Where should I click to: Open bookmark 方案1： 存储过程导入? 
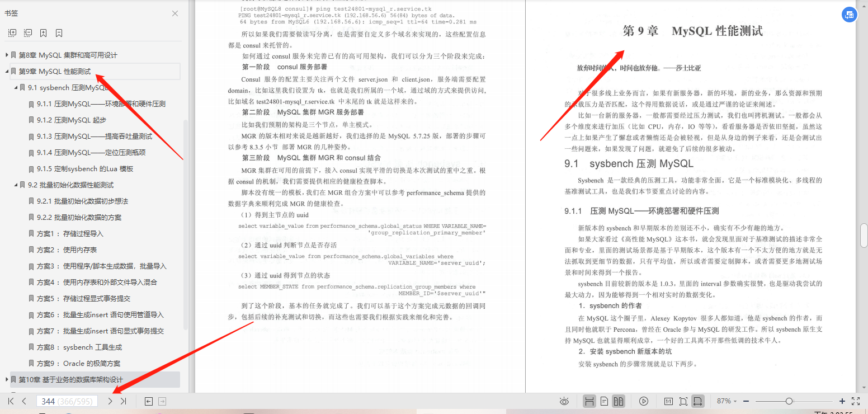pos(70,234)
